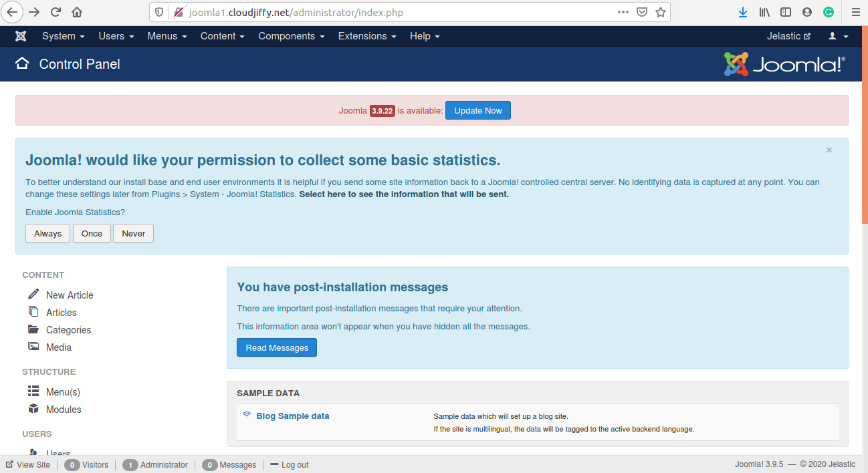Click the Modules cube icon
This screenshot has height=473, width=868.
33,409
